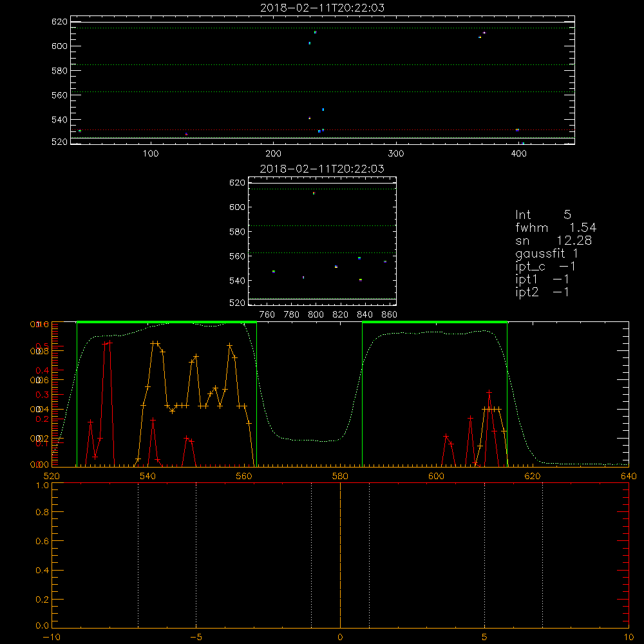Click x-axis label 860 on middle plot
This screenshot has height=644, width=644.
tap(390, 315)
